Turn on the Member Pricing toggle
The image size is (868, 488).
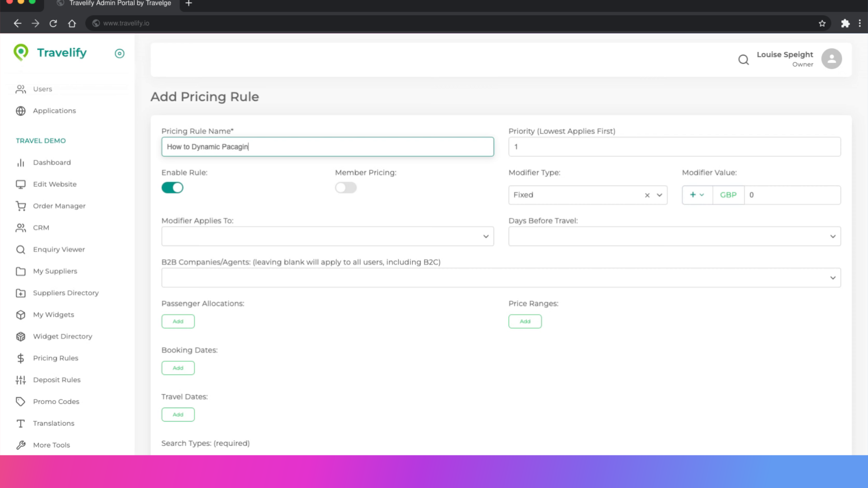(346, 188)
